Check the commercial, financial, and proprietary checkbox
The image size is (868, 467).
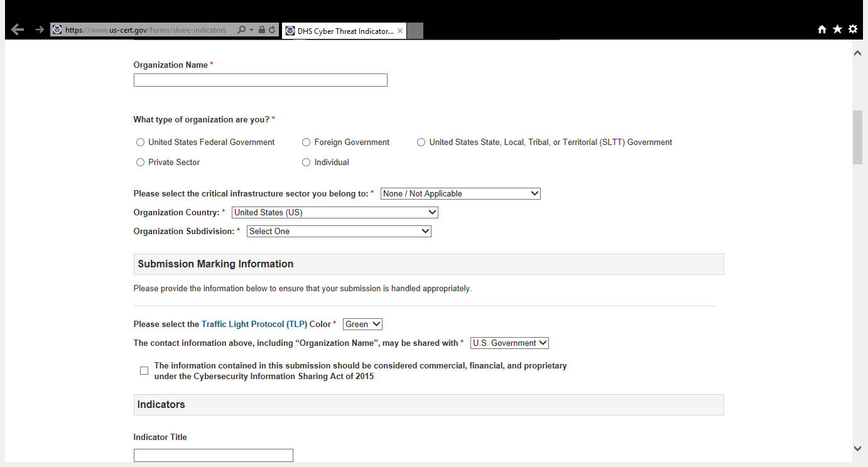(144, 371)
